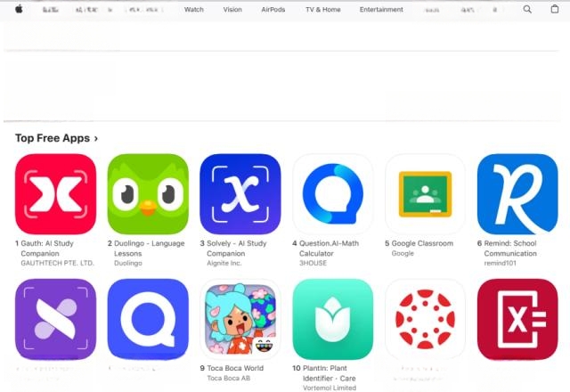Open the Gauth AI Study Companion app icon

[x=55, y=194]
